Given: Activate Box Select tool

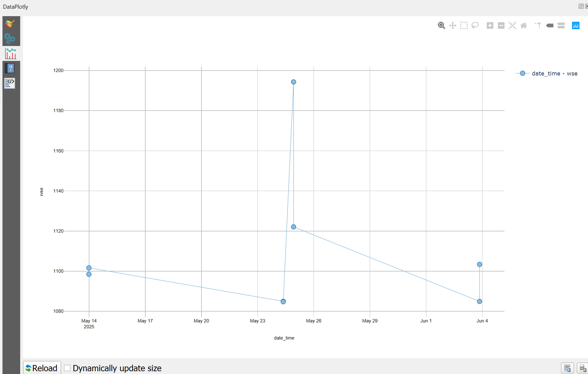Looking at the screenshot, I should point(464,25).
